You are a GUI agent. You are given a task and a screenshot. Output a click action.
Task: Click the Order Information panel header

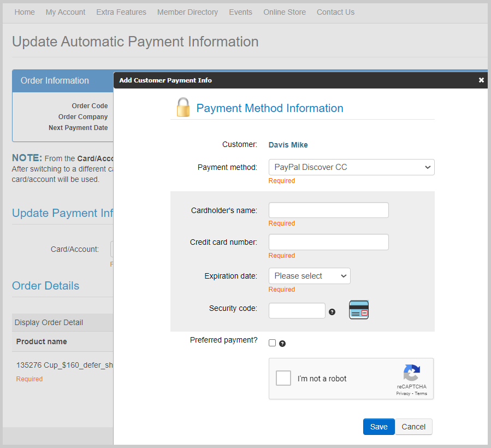(x=63, y=81)
